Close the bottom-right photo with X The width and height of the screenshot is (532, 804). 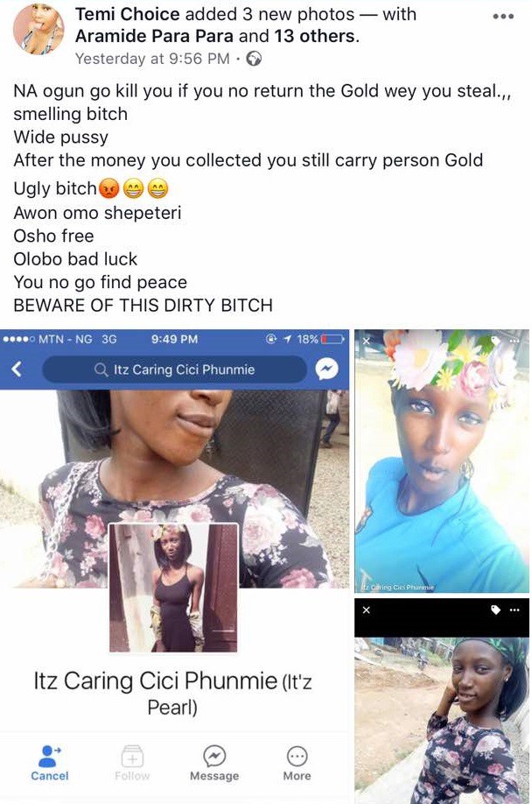366,610
